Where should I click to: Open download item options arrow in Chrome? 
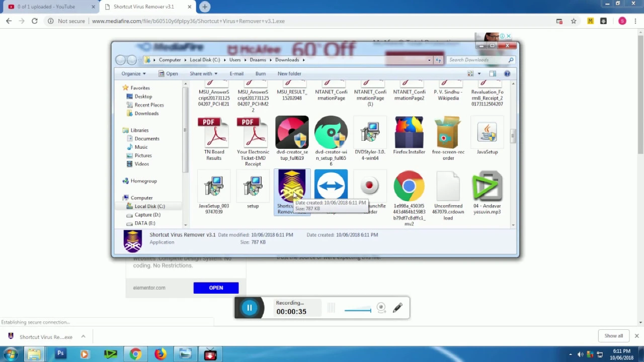tap(83, 336)
